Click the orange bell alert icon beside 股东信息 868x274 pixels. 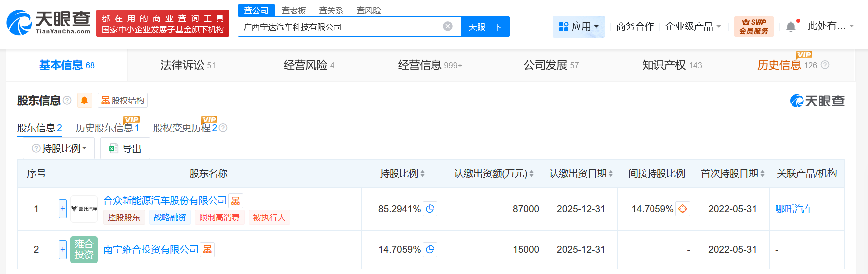pos(84,100)
